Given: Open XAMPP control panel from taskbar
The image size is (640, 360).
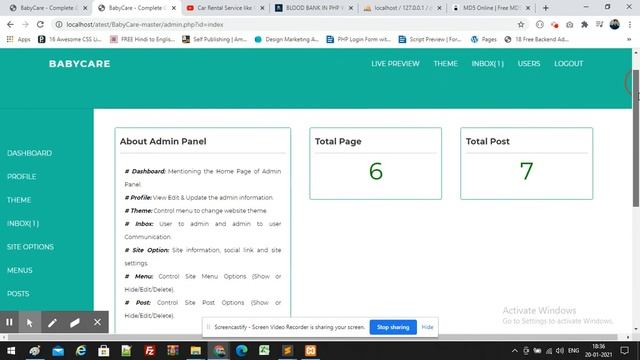Looking at the screenshot, I should pos(310,351).
